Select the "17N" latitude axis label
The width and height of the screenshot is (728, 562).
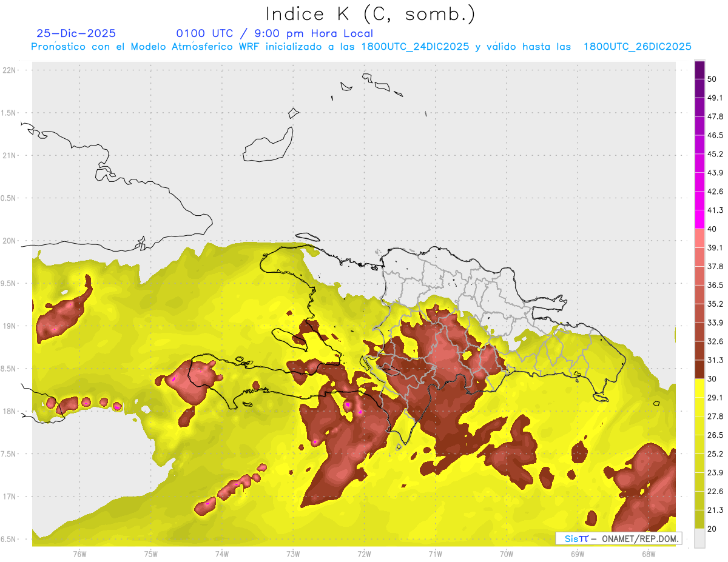pyautogui.click(x=10, y=497)
